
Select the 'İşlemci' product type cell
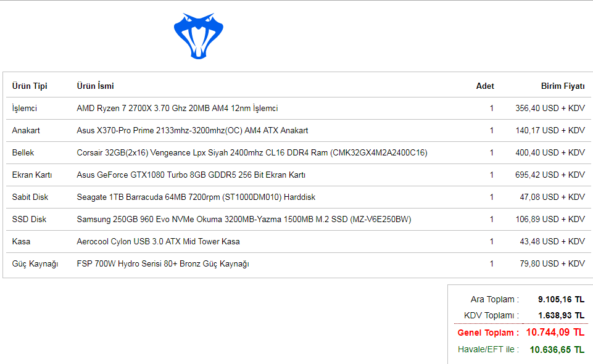tap(25, 109)
